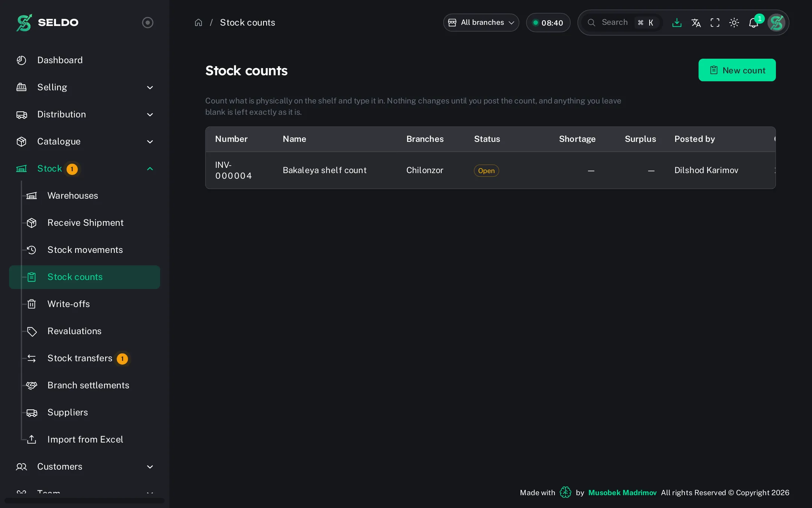Click Dilshod Karimov in Posted by

point(706,170)
